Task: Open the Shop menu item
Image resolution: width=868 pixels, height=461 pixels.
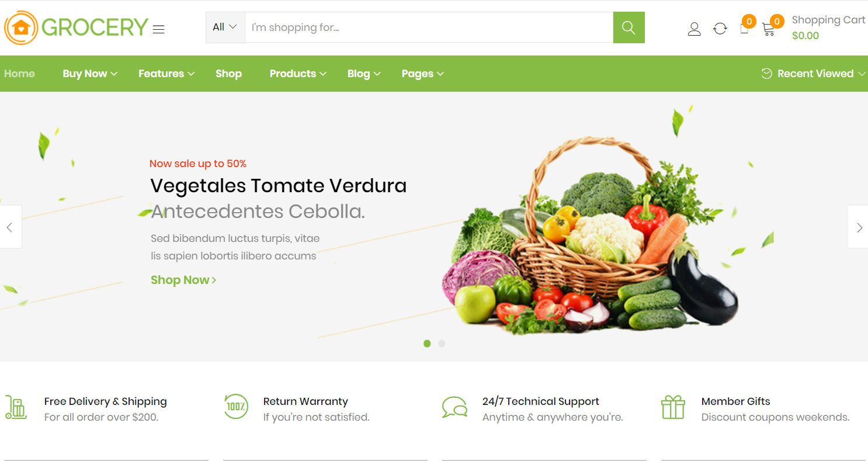Action: [228, 74]
